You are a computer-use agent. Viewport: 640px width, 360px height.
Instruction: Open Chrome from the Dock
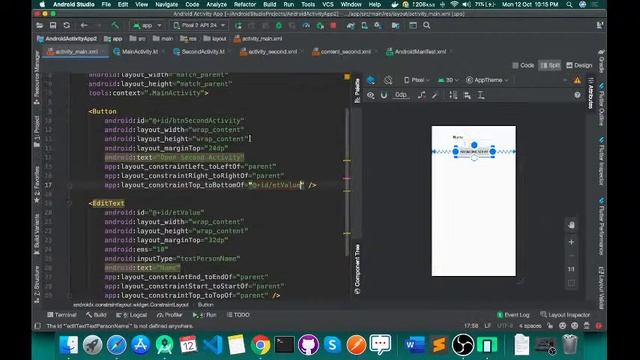260,345
